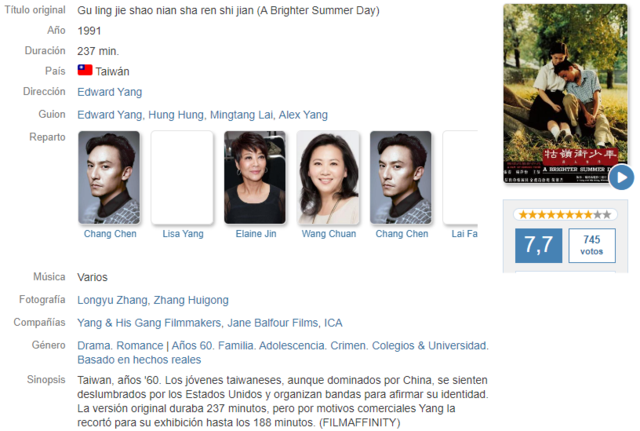Open Longyu Zhang photography link

(x=113, y=300)
